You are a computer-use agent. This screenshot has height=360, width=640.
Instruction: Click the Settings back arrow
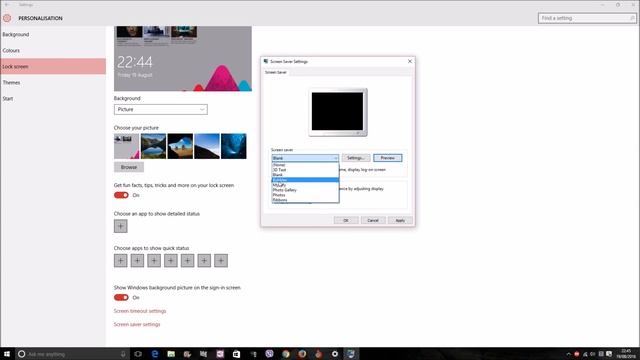pos(7,4)
